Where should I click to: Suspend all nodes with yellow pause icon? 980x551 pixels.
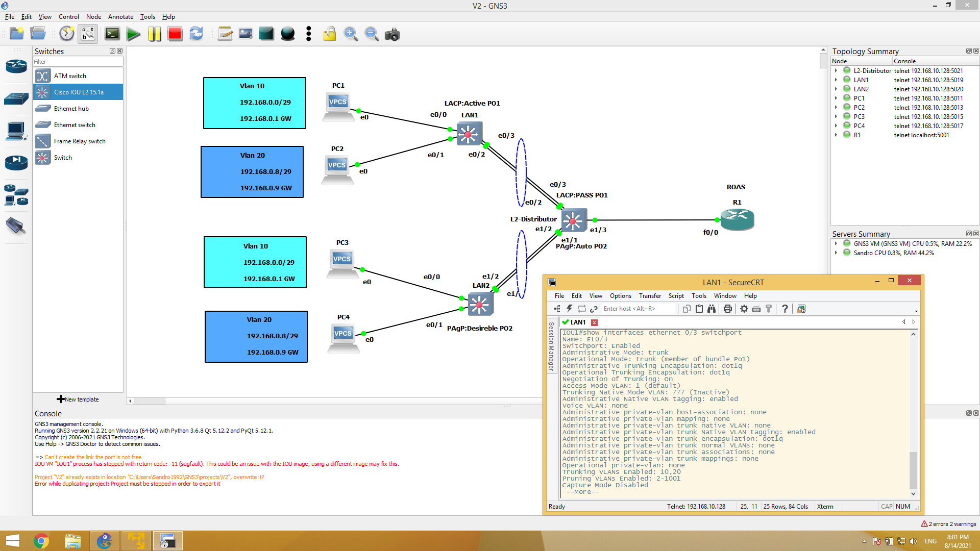[x=155, y=34]
